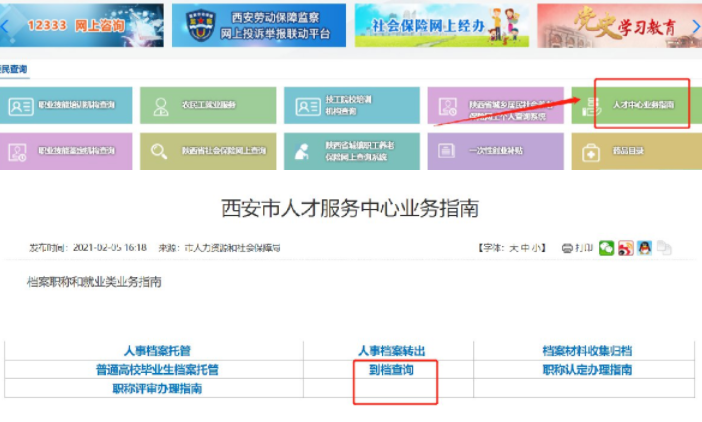
Task: Open the 到档查询 link
Action: pos(391,370)
